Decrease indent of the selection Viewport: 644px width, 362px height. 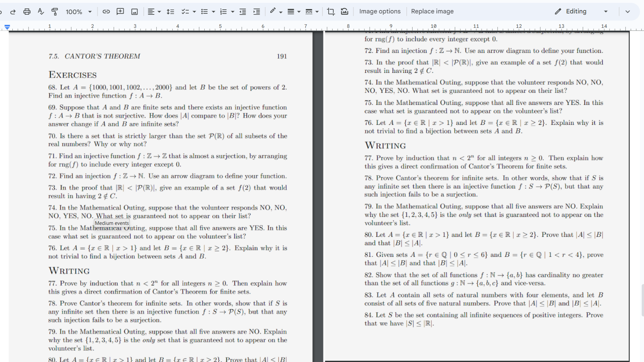243,12
